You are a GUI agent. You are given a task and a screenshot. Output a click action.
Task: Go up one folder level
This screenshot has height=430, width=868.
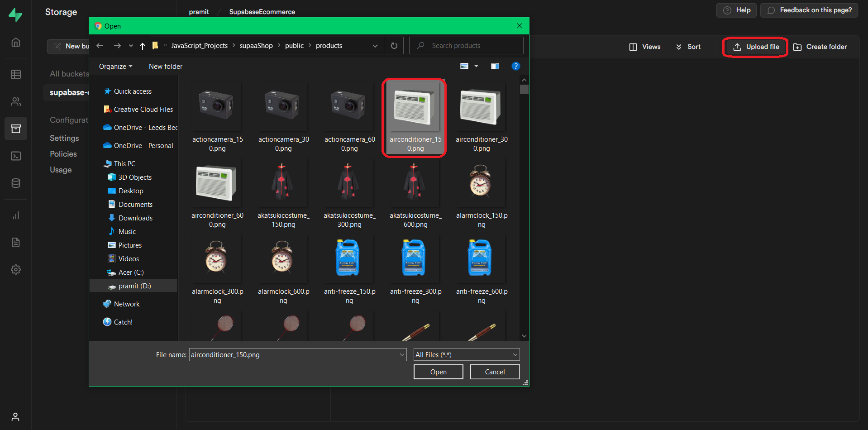tap(143, 46)
